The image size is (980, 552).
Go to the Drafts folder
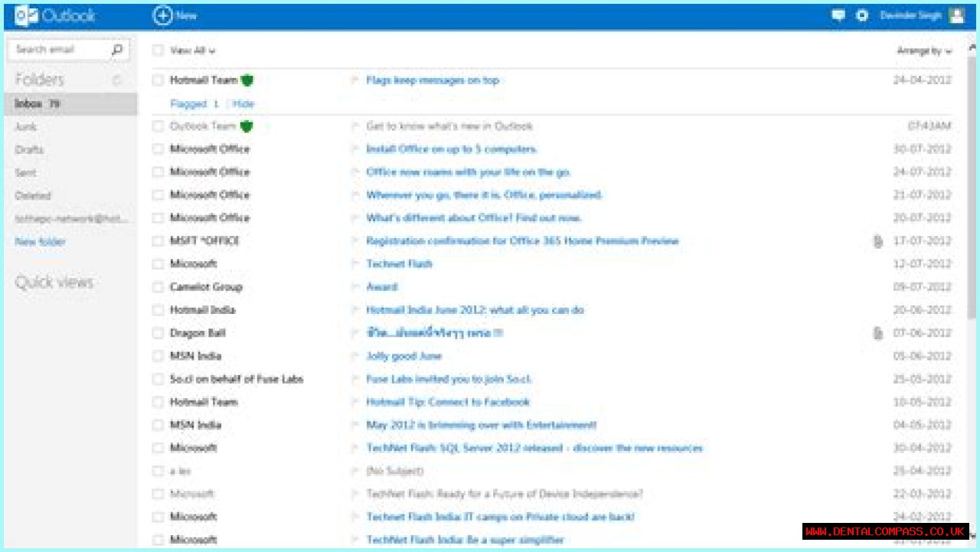(x=29, y=150)
